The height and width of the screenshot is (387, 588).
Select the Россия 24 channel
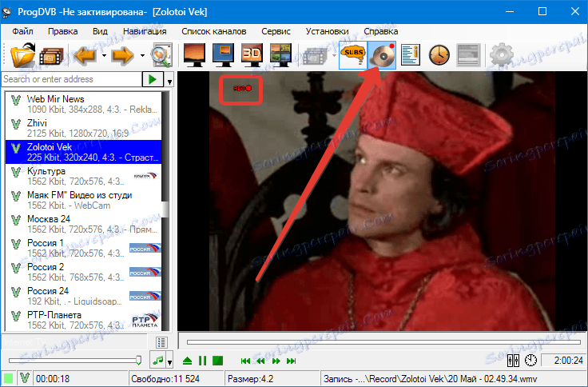(x=84, y=296)
